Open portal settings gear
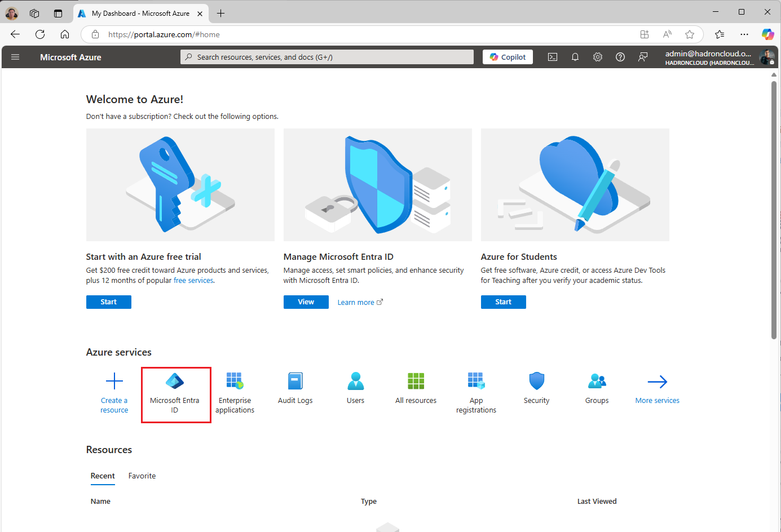Image resolution: width=781 pixels, height=532 pixels. click(x=598, y=57)
